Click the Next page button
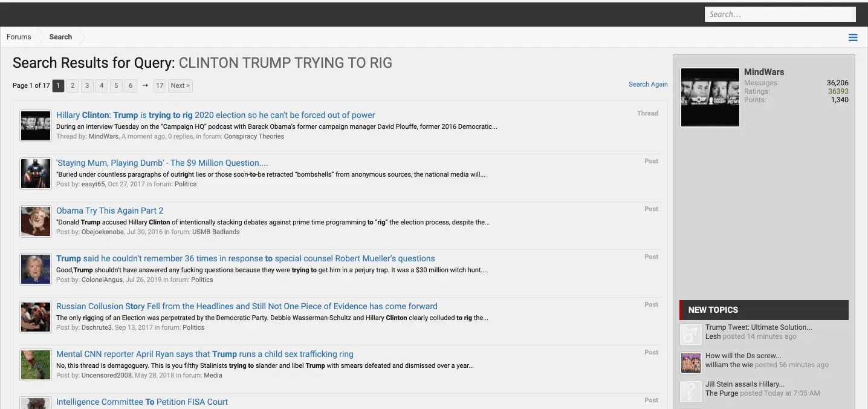Screen dimensions: 868x409 tap(180, 86)
